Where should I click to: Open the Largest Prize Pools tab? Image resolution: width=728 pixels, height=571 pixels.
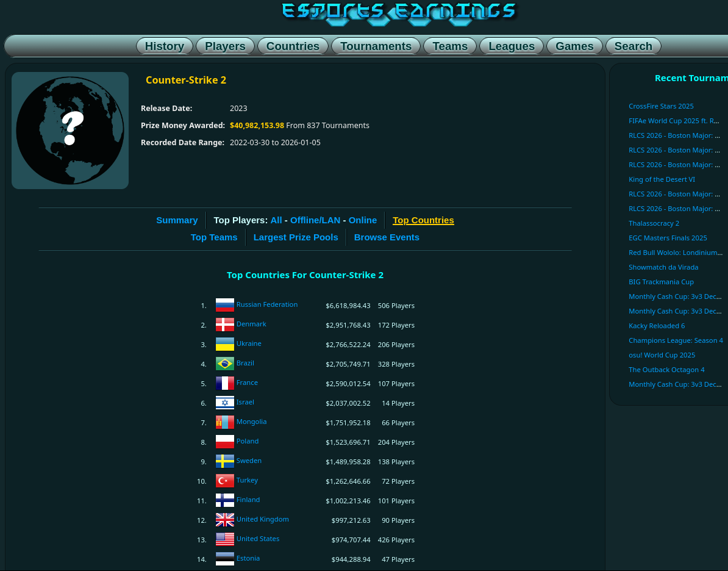click(x=296, y=237)
